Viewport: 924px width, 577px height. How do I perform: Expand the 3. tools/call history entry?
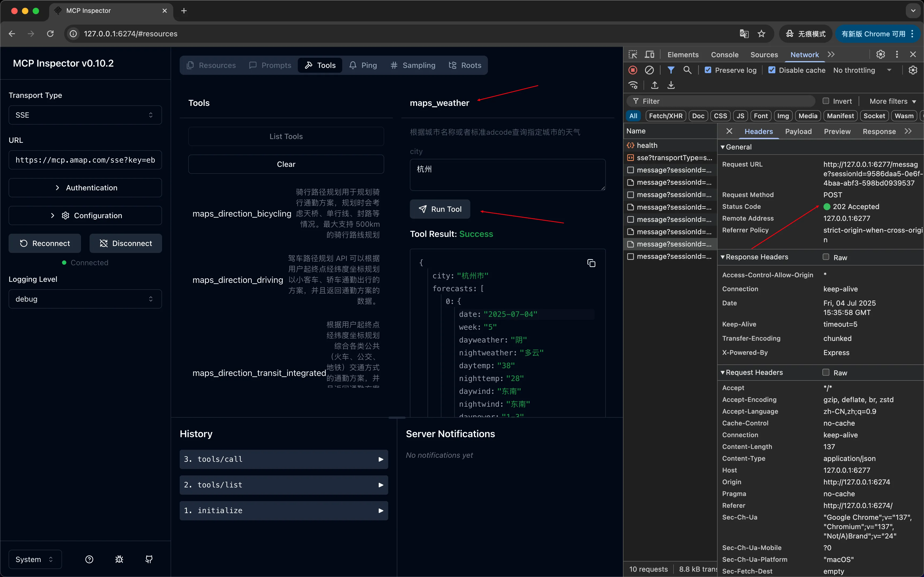coord(284,459)
